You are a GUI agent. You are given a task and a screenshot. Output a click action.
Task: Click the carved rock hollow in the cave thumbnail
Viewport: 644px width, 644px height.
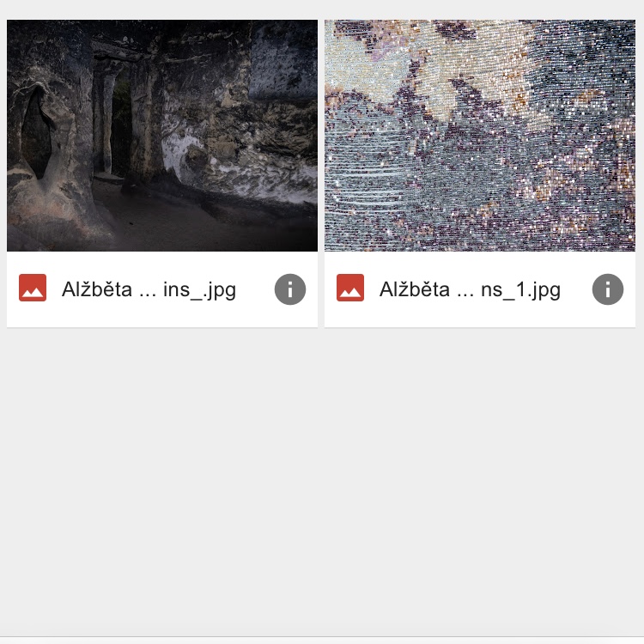coord(37,133)
